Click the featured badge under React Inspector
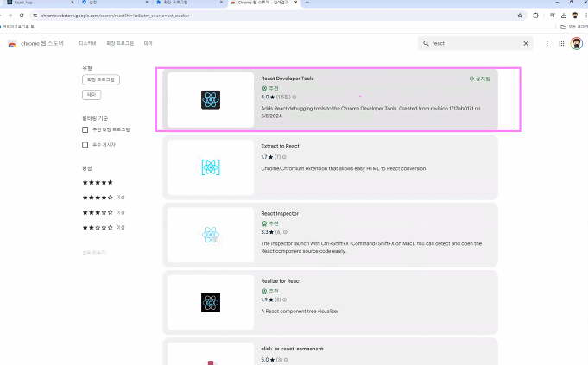Viewport: 588px width, 365px height. point(270,223)
